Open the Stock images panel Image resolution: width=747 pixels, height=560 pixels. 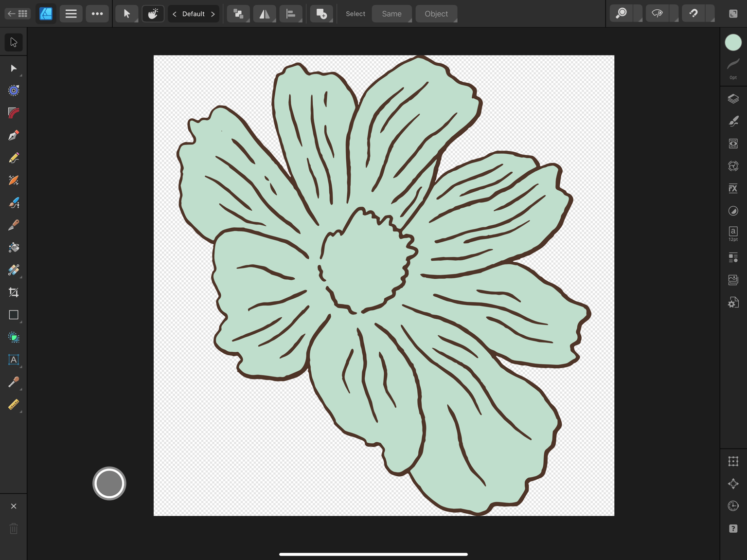(x=733, y=280)
